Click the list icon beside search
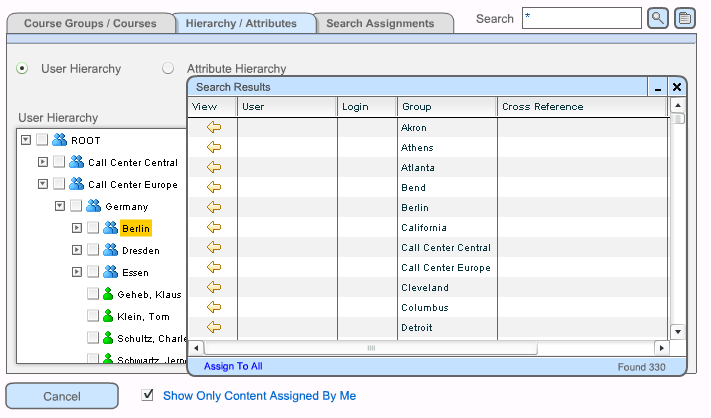This screenshot has width=711, height=418. pyautogui.click(x=684, y=18)
